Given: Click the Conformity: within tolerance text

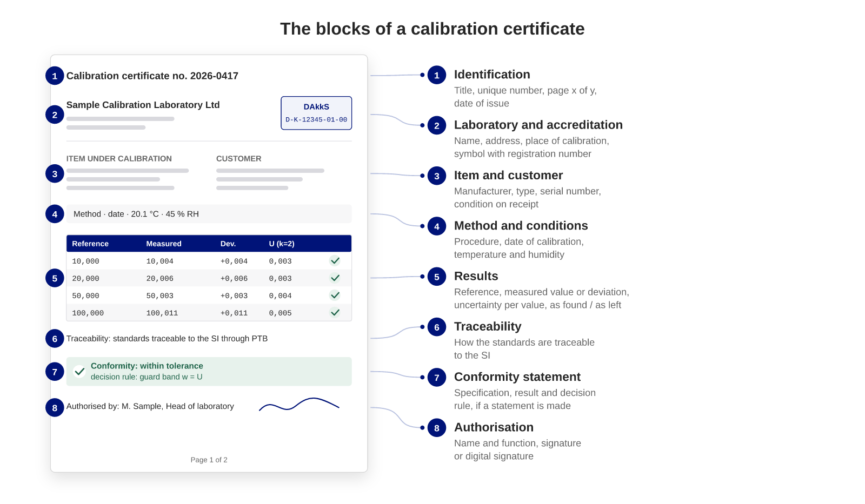Looking at the screenshot, I should (147, 366).
